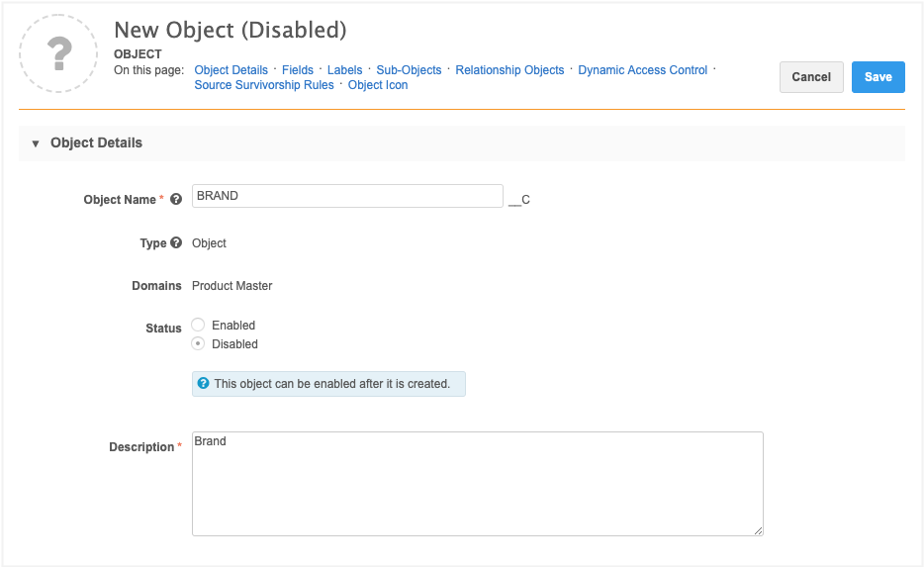Go to Object Icon section link
The height and width of the screenshot is (567, 924).
click(x=378, y=85)
